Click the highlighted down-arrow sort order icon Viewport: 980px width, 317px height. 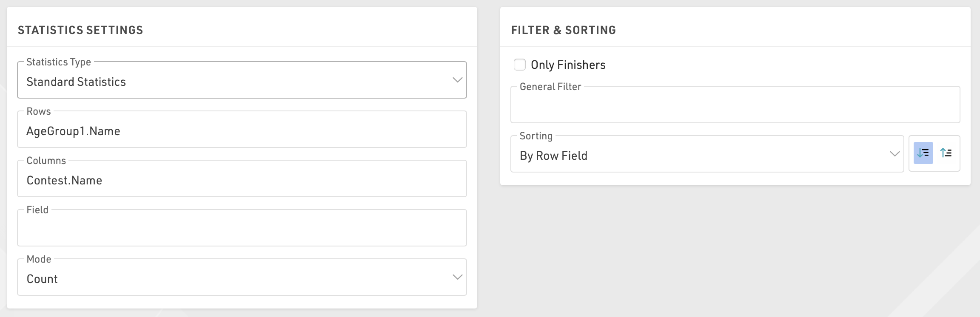[x=923, y=153]
